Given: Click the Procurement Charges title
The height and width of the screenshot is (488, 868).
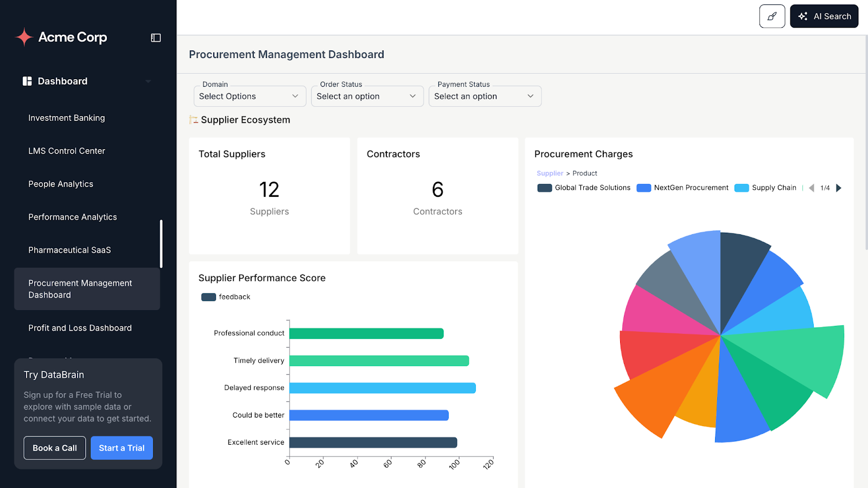Looking at the screenshot, I should (583, 154).
